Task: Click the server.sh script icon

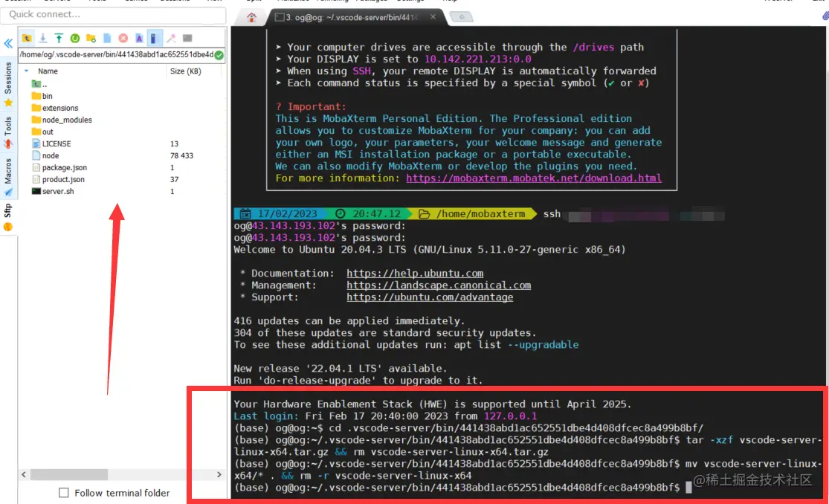Action: point(36,192)
